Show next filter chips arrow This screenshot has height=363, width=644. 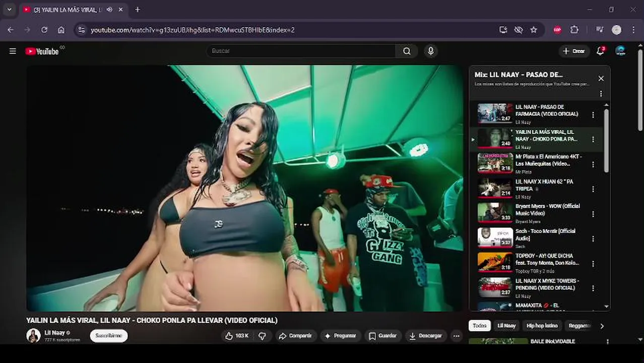[x=602, y=326]
